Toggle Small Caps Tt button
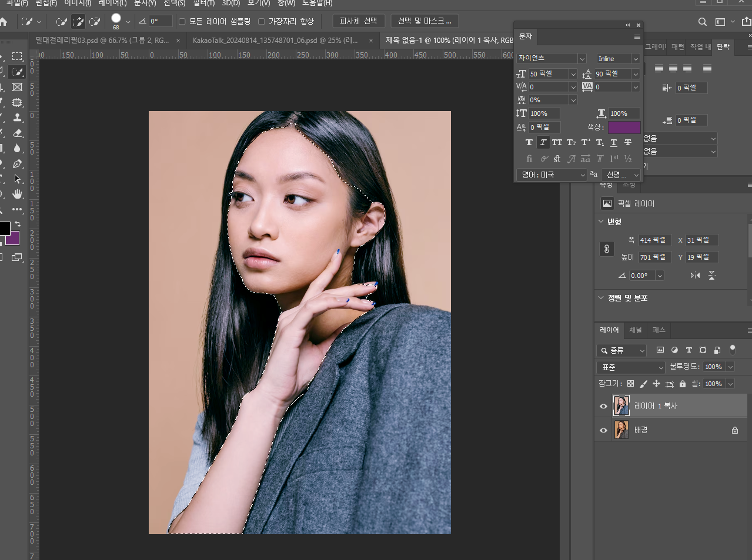Viewport: 752px width, 560px height. pyautogui.click(x=571, y=142)
